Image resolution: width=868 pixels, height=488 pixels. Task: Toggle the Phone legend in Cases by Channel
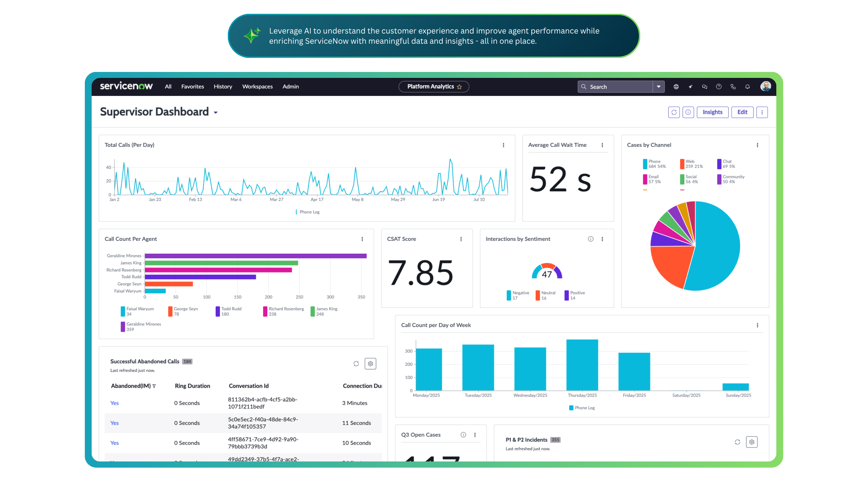(x=645, y=164)
